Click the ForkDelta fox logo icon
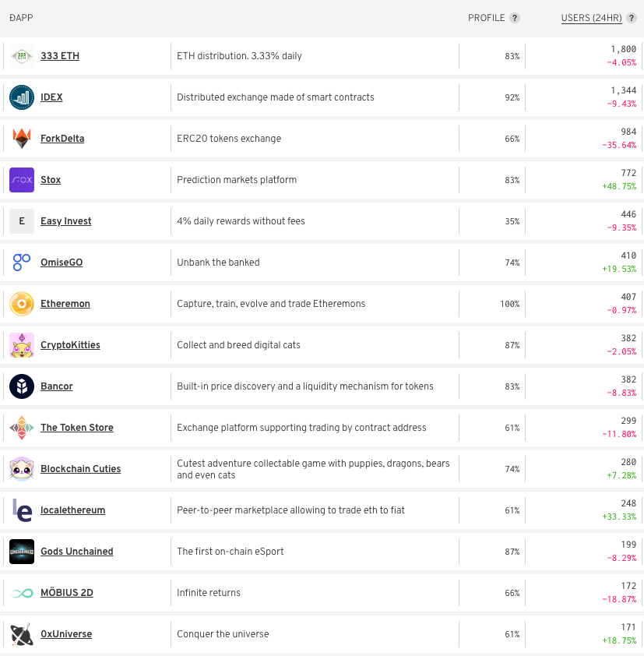 (22, 139)
